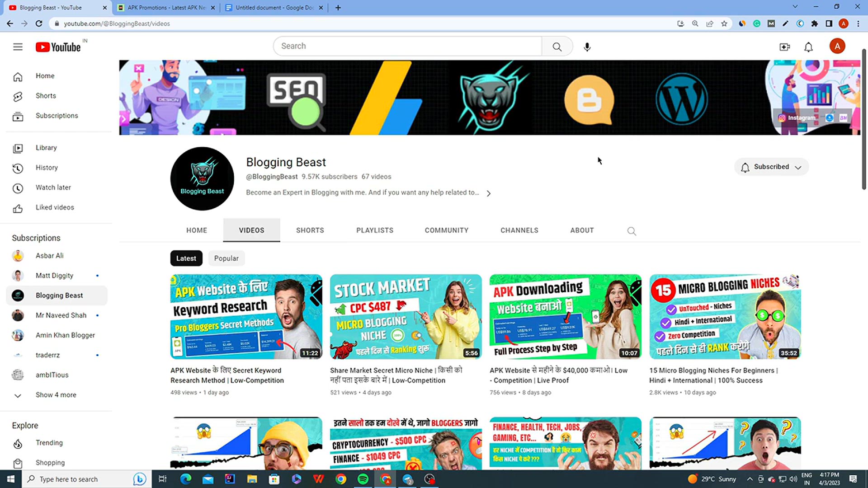Open Chrome extensions puzzle icon
This screenshot has height=488, width=868.
[x=815, y=23]
